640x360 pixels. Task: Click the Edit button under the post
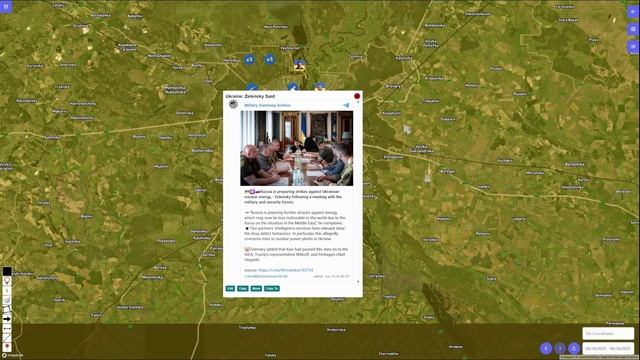click(230, 289)
